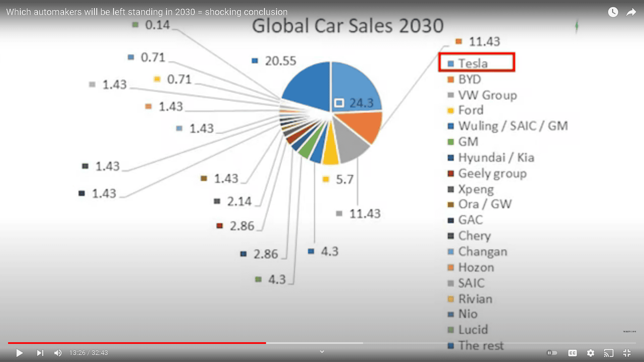Click the GAC legend entry

click(465, 220)
